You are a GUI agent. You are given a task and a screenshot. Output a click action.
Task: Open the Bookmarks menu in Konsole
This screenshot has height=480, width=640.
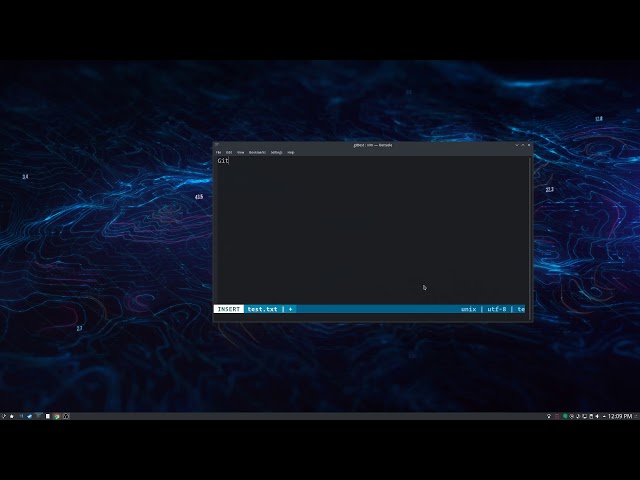[257, 152]
